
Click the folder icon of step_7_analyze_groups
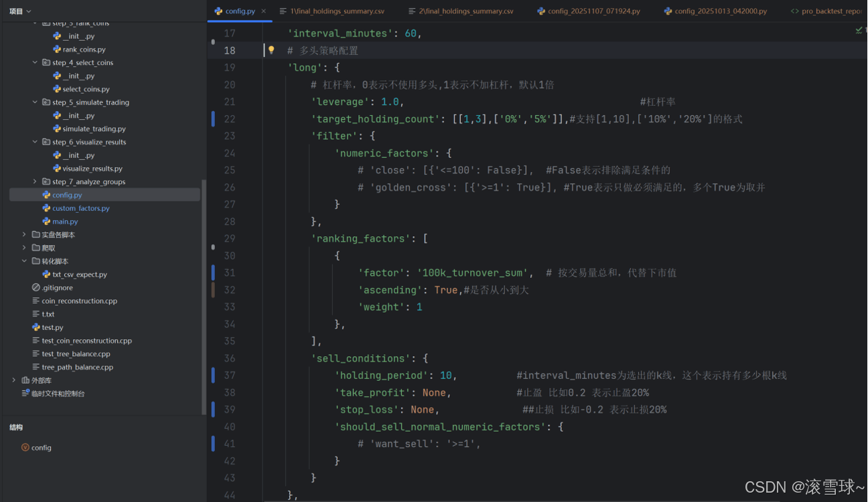click(x=46, y=181)
